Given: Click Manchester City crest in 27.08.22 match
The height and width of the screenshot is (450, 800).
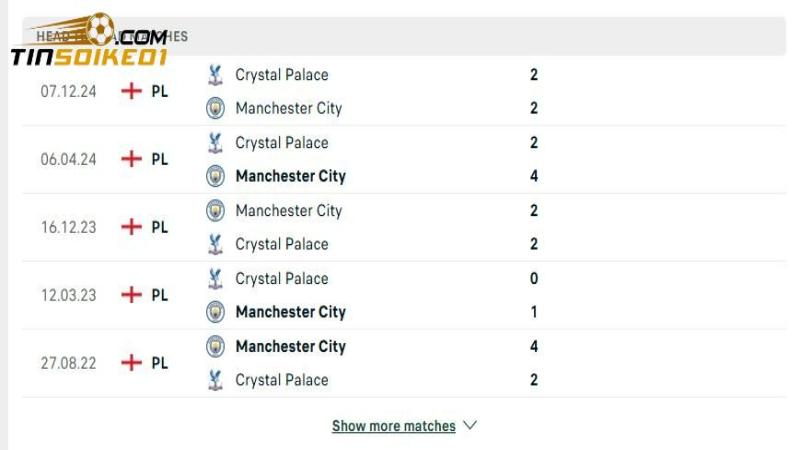Looking at the screenshot, I should (x=215, y=347).
